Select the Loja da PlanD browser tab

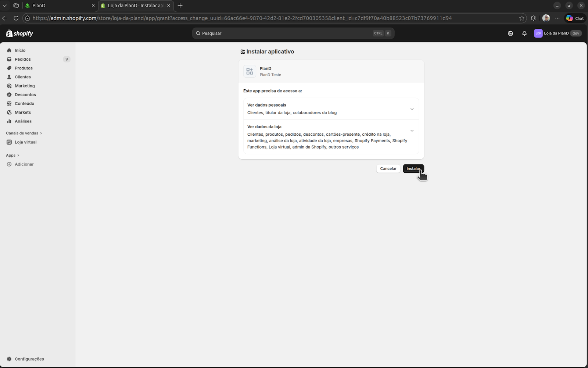click(x=135, y=6)
